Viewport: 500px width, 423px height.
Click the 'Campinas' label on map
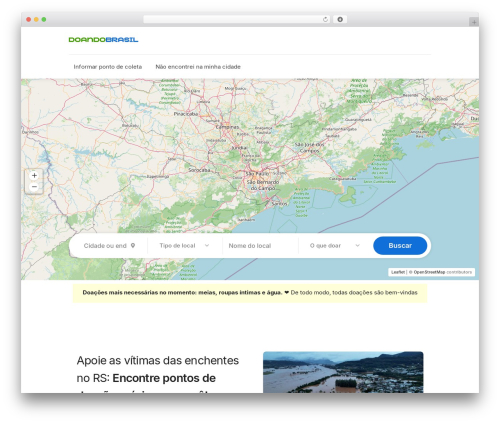[227, 127]
